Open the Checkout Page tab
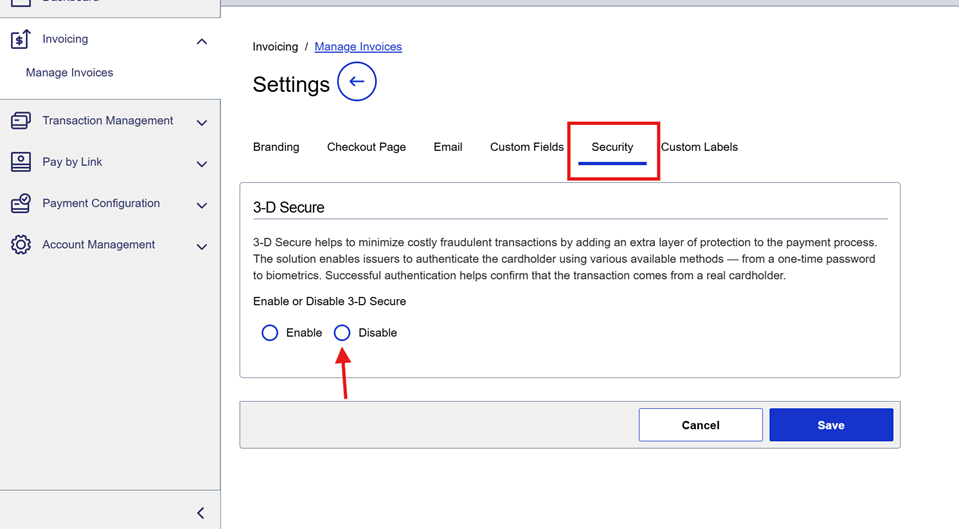The image size is (959, 529). 366,147
